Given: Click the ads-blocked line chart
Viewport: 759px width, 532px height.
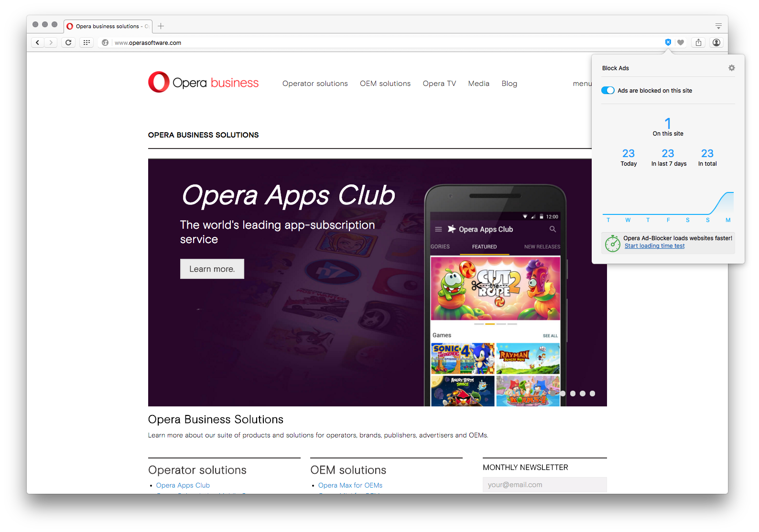Looking at the screenshot, I should click(x=668, y=203).
